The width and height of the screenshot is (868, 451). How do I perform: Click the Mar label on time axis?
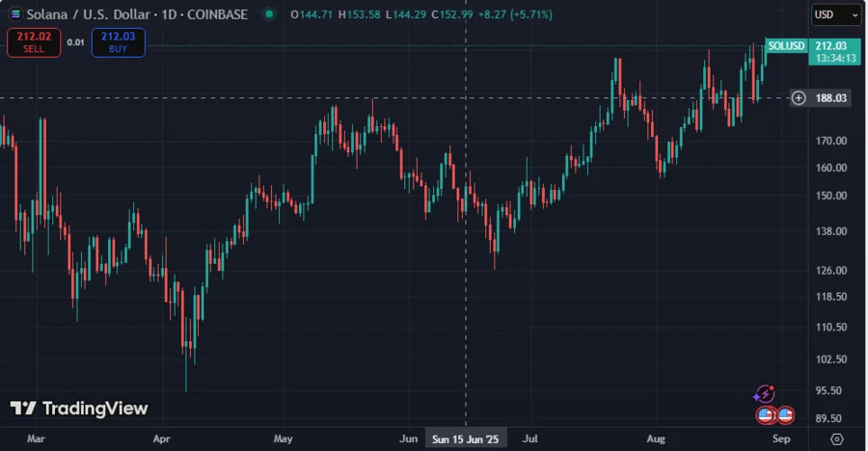click(x=36, y=438)
